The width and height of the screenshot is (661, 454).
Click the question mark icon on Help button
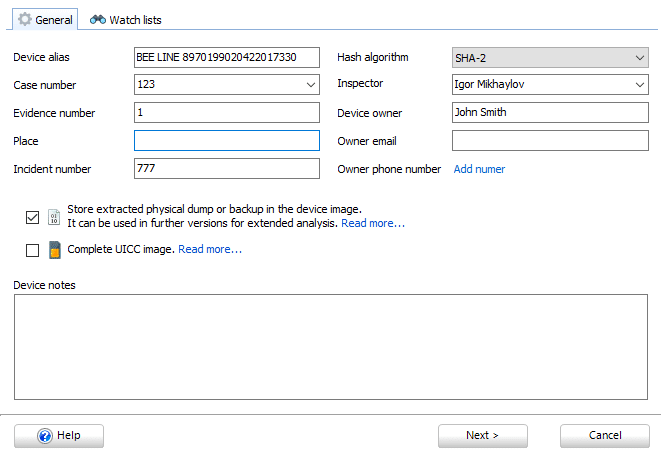click(45, 436)
